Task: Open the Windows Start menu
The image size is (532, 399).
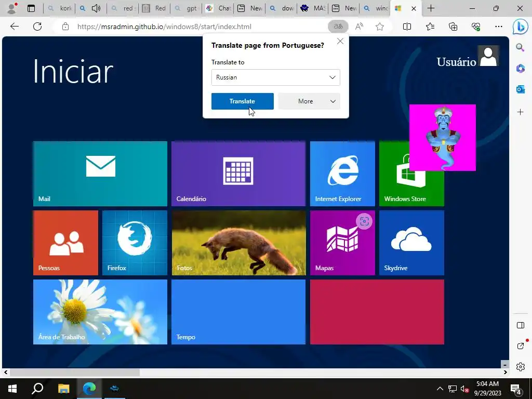Action: click(x=12, y=389)
